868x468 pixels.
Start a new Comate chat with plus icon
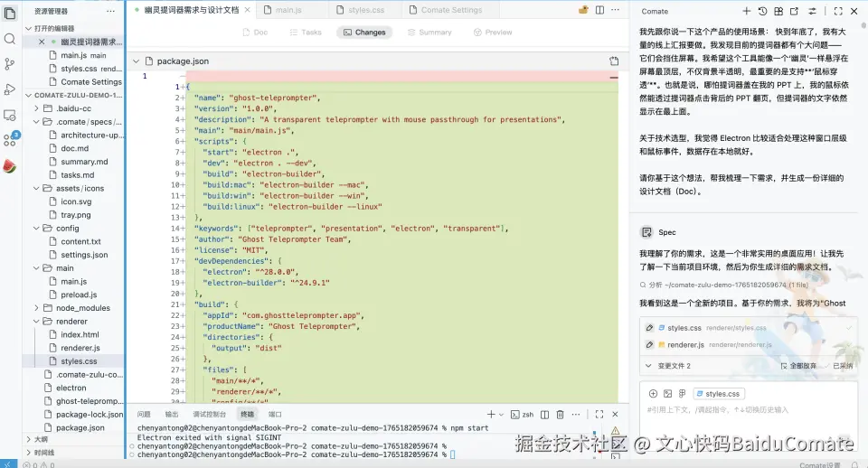[x=746, y=11]
